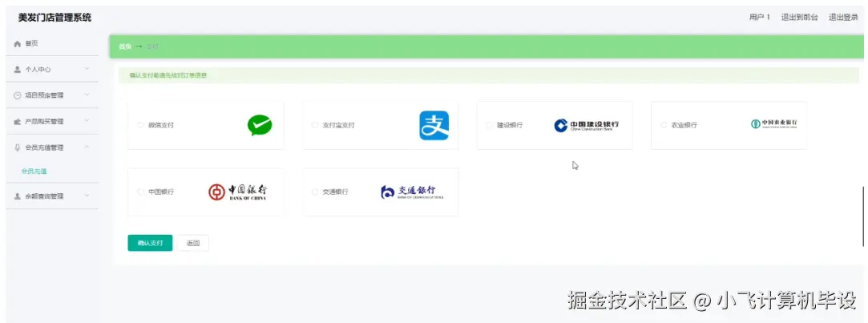Click the 会员充值管理 menu label

pyautogui.click(x=44, y=147)
